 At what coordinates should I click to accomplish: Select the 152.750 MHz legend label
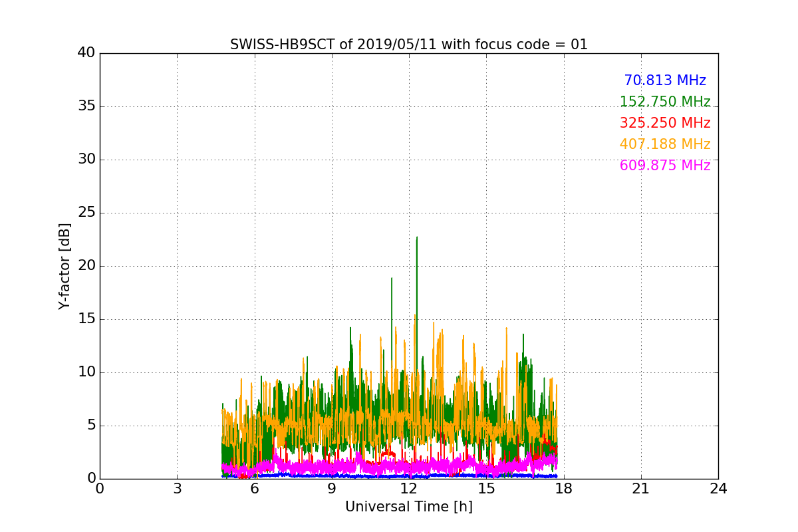click(x=665, y=102)
